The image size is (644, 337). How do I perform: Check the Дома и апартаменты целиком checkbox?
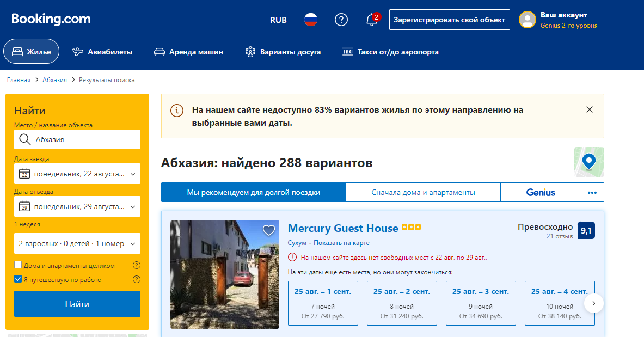(x=16, y=265)
